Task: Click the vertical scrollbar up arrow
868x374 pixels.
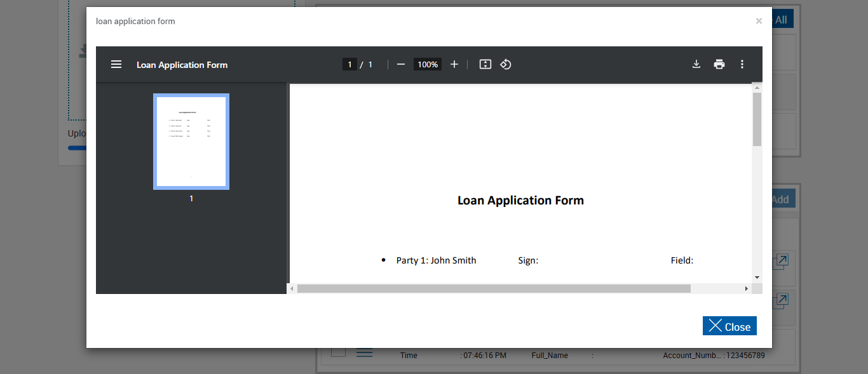Action: click(757, 88)
